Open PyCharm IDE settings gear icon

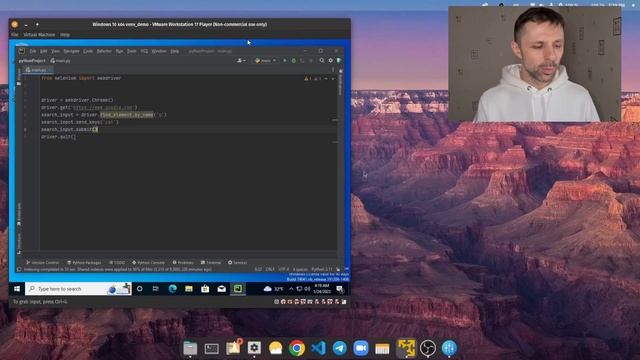click(331, 60)
